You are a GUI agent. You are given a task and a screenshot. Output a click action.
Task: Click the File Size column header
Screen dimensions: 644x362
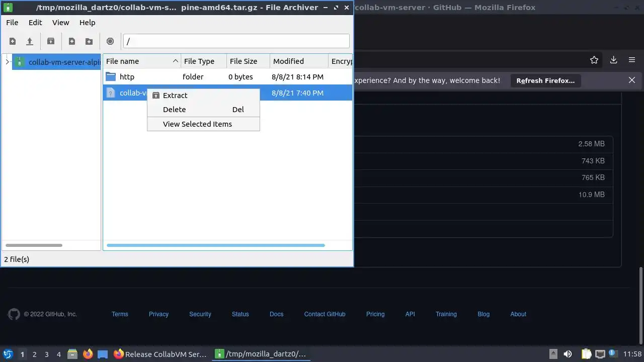click(248, 61)
